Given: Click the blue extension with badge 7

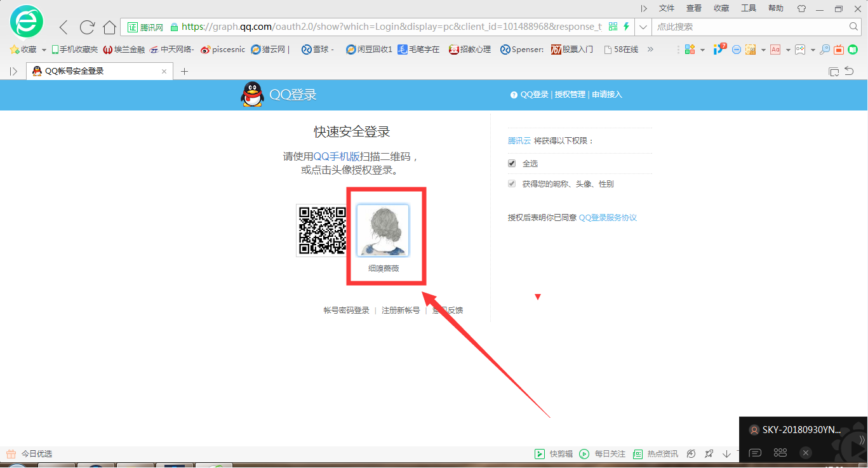Looking at the screenshot, I should point(719,49).
